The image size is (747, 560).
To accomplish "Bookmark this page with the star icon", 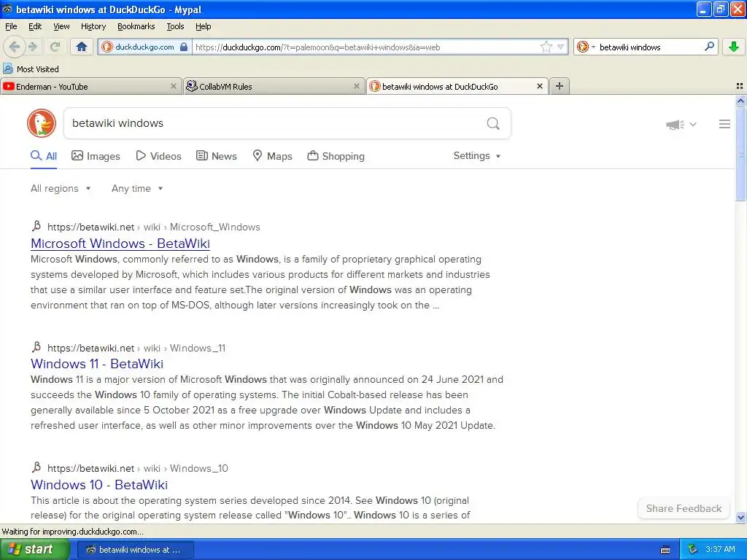I will 546,47.
